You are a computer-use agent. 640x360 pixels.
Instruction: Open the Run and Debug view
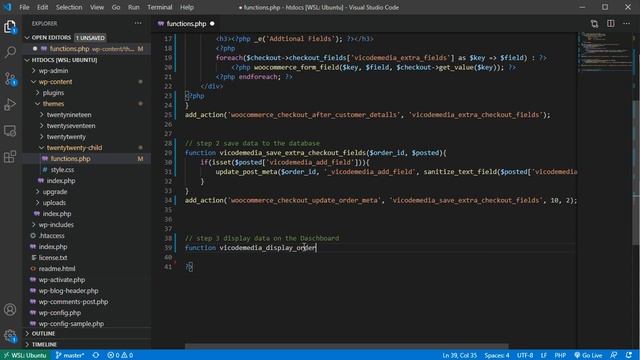click(10, 104)
